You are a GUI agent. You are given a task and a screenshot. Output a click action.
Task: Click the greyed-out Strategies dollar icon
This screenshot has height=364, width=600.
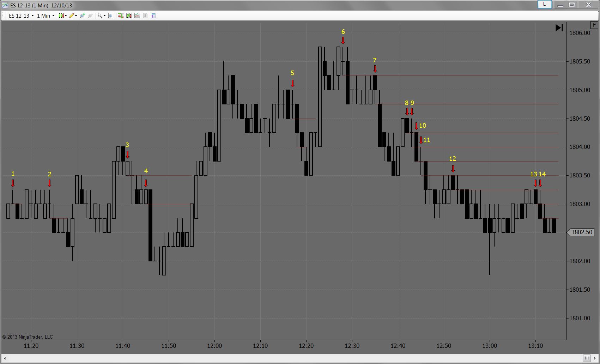(x=145, y=16)
